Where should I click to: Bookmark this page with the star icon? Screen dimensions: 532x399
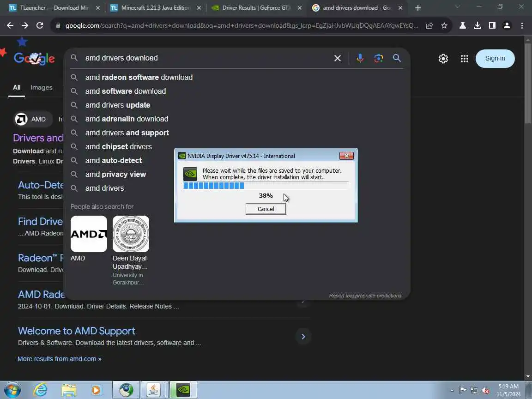click(x=444, y=25)
